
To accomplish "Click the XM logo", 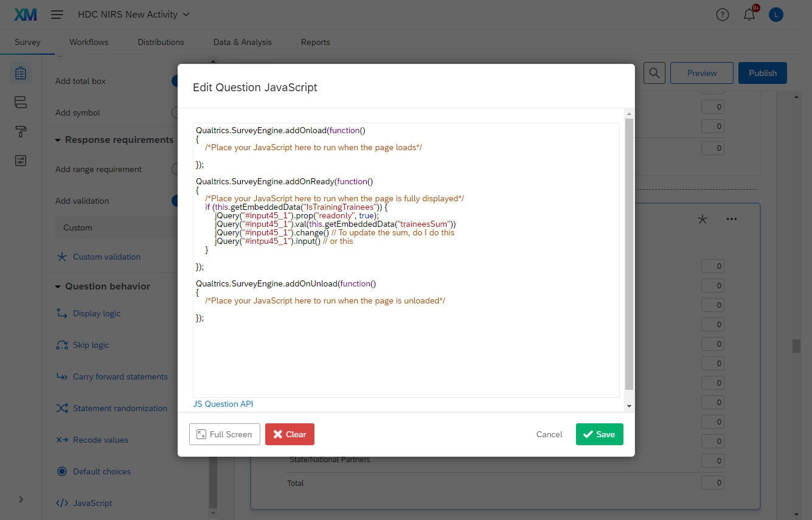I will coord(26,15).
